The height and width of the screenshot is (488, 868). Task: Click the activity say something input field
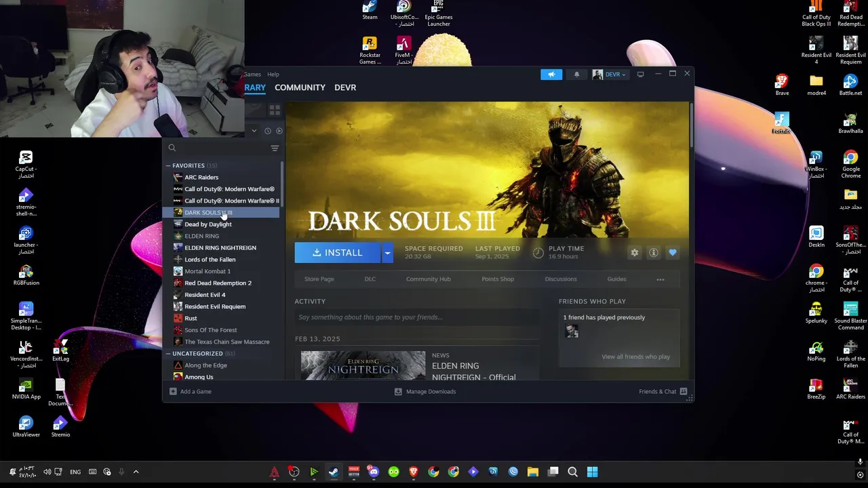pyautogui.click(x=417, y=317)
